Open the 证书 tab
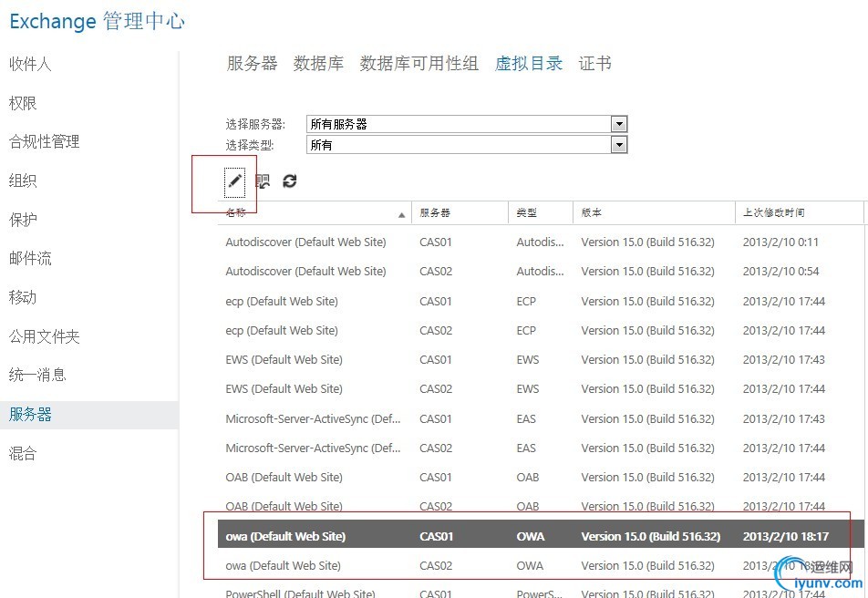The height and width of the screenshot is (598, 868). 595,63
